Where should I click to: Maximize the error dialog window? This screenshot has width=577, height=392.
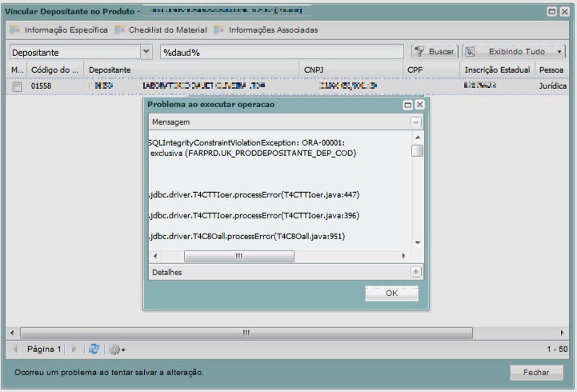point(408,105)
